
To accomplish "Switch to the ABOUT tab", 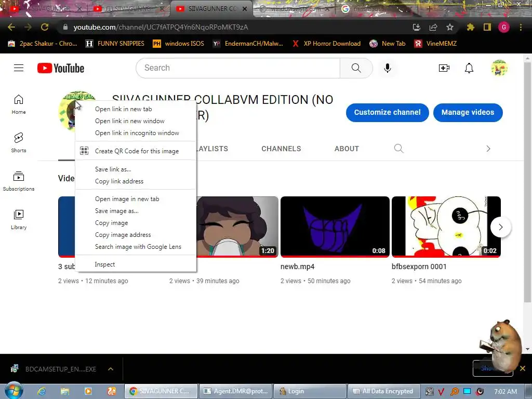I will [x=347, y=149].
